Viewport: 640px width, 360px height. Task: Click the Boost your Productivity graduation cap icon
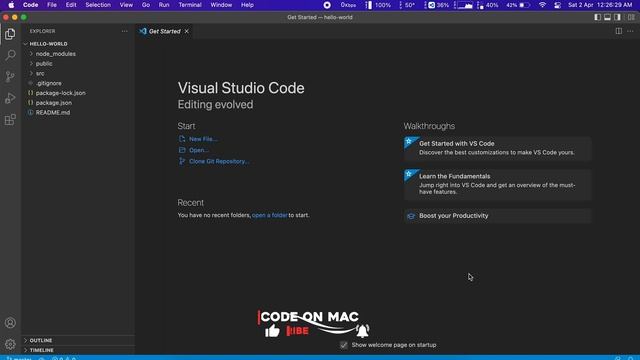click(x=411, y=216)
